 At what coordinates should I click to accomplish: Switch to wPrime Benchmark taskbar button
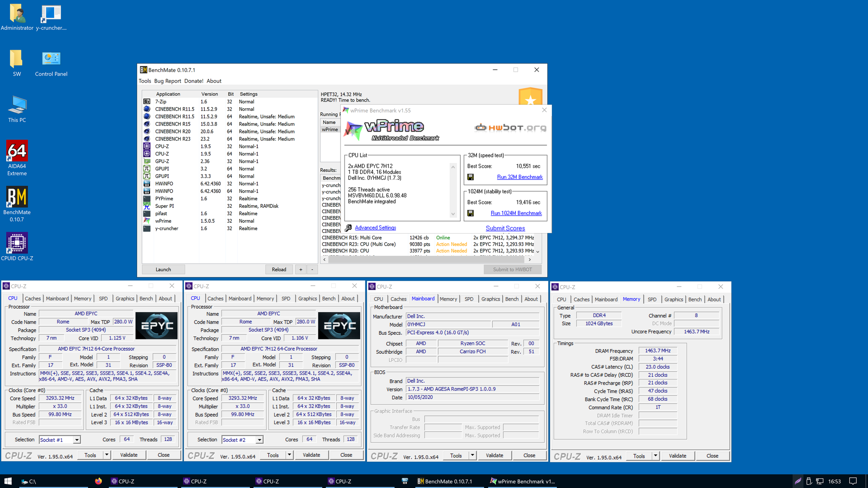click(523, 481)
